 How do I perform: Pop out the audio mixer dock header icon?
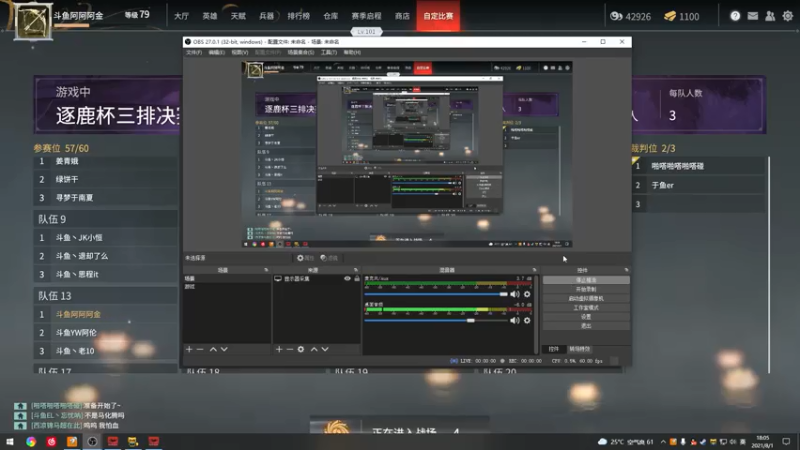(x=534, y=270)
